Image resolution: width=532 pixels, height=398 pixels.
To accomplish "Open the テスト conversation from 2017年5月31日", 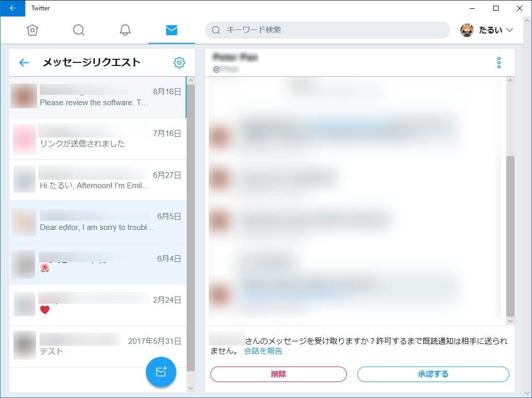I will [x=98, y=345].
